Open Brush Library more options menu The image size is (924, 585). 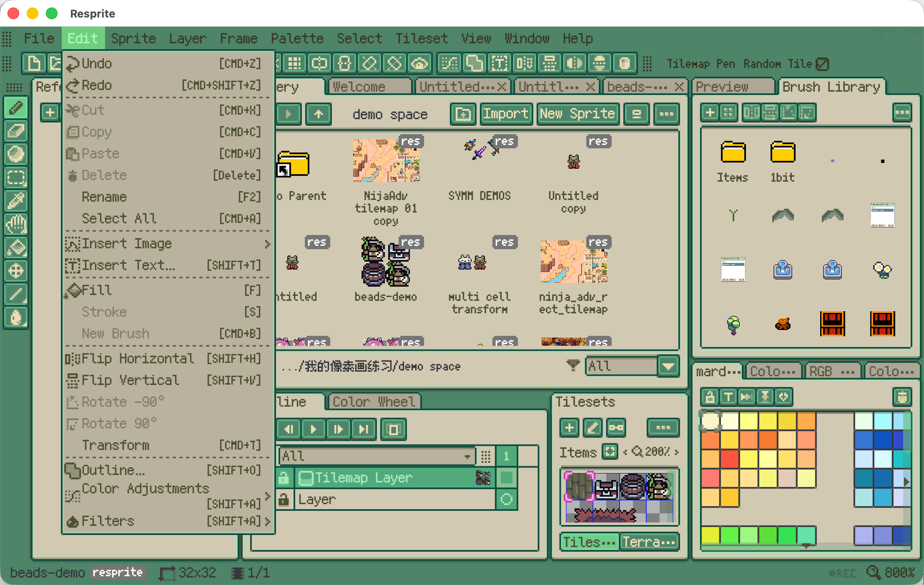902,112
